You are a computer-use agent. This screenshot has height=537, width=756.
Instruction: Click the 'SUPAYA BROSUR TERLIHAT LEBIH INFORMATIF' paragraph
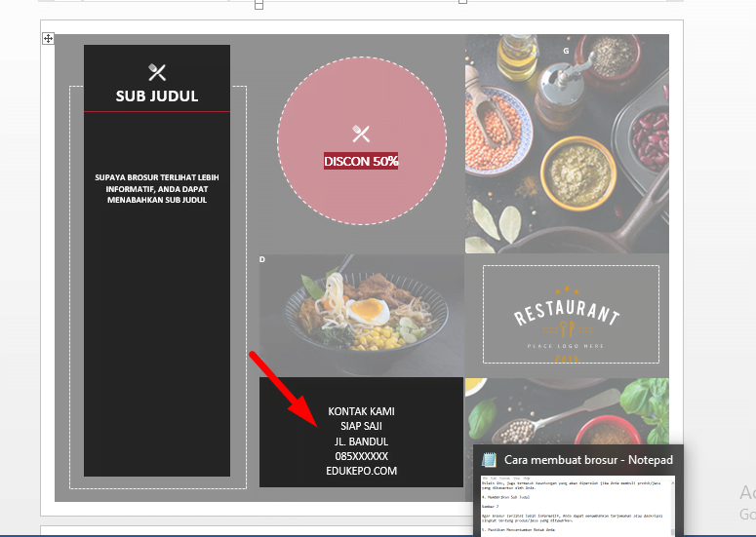pos(157,188)
